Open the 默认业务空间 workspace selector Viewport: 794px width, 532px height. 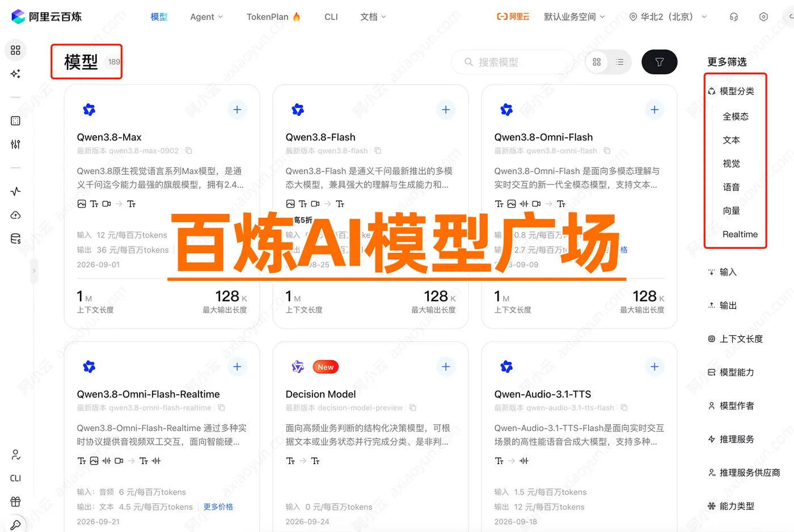[575, 17]
